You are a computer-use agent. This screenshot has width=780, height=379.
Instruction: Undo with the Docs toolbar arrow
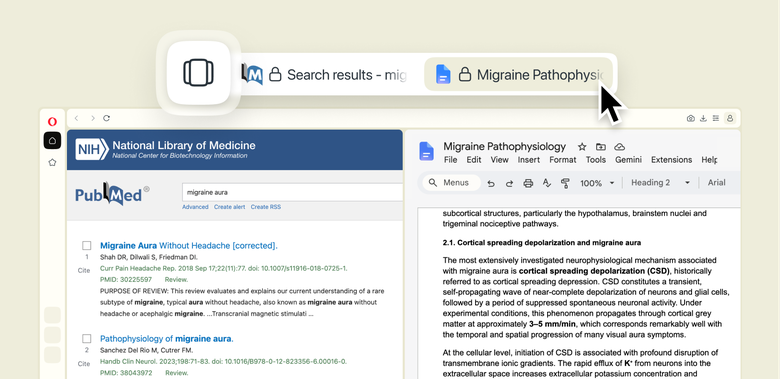pyautogui.click(x=491, y=183)
